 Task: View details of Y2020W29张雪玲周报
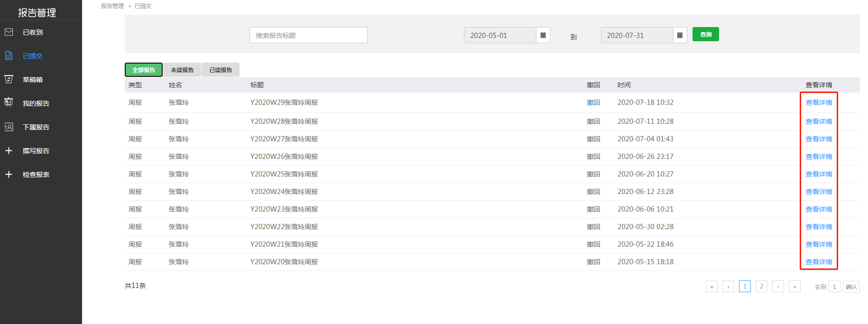pyautogui.click(x=819, y=102)
